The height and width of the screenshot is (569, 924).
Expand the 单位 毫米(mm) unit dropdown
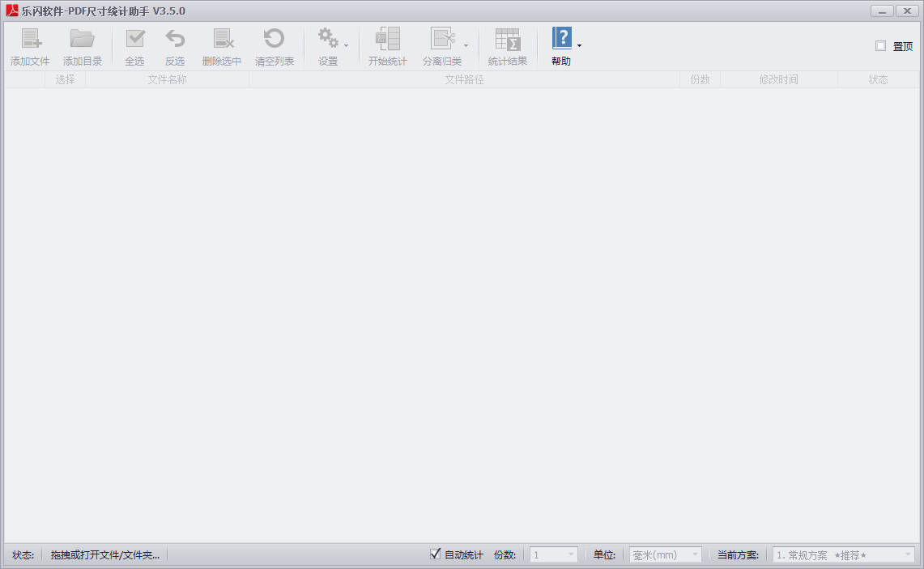coord(666,555)
